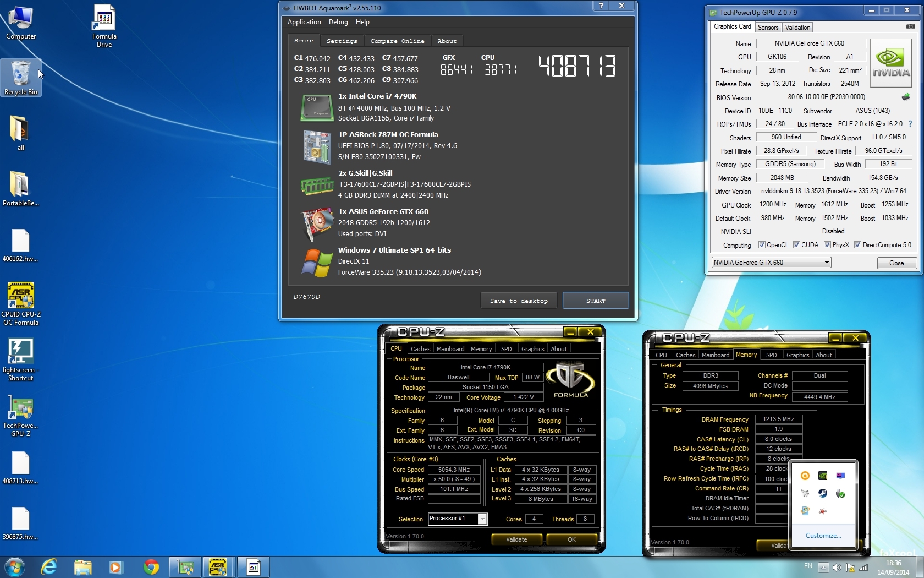Select the lightscreen shortcut on desktop
Viewport: 924px width, 578px height.
(x=21, y=359)
